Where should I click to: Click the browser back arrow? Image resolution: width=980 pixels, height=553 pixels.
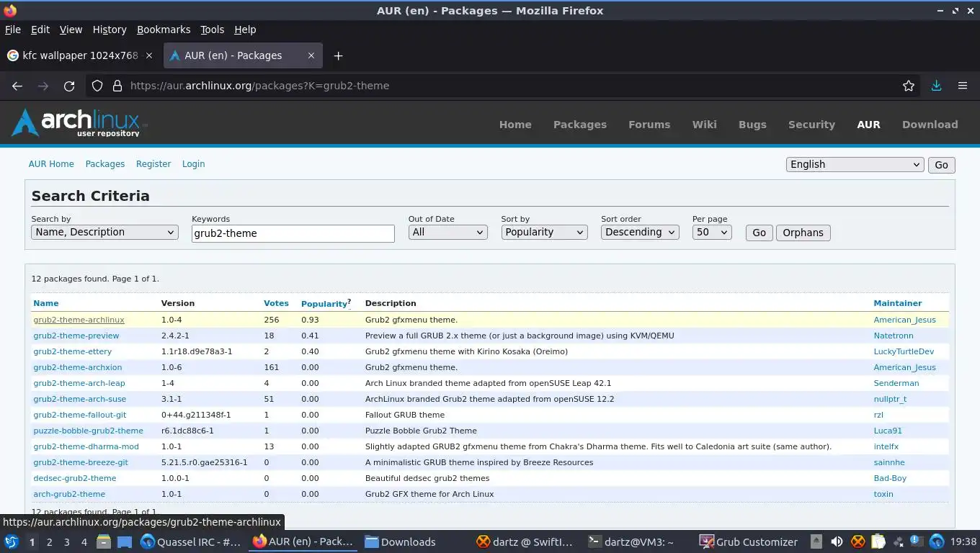pos(17,86)
